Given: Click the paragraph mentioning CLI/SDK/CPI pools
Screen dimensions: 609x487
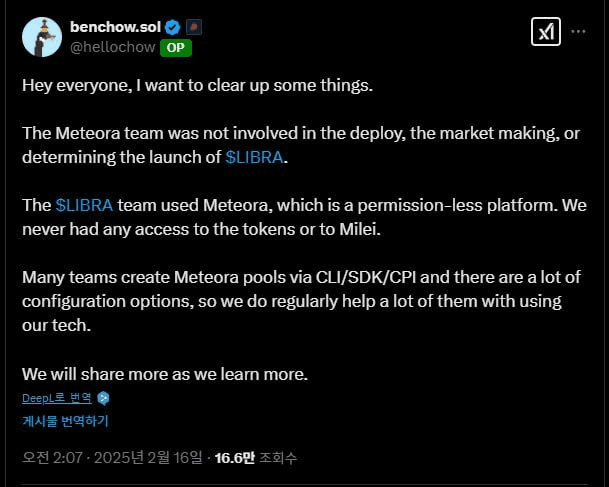Looking at the screenshot, I should [301, 301].
